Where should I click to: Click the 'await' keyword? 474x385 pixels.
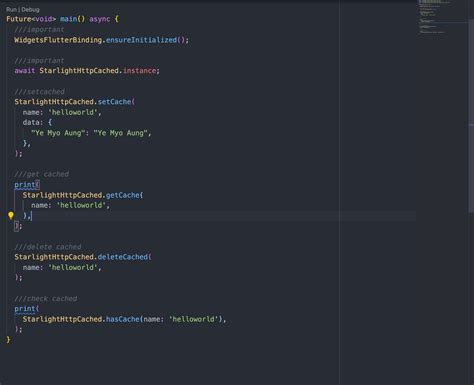pyautogui.click(x=25, y=71)
